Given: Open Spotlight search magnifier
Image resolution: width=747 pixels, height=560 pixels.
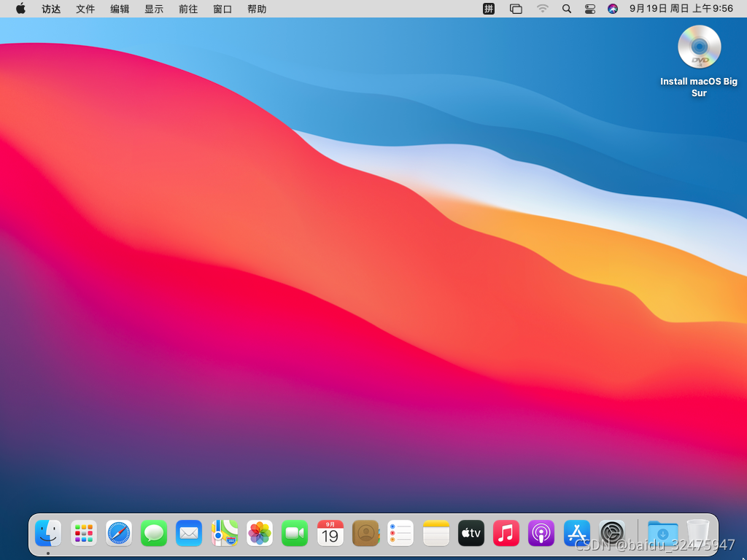Looking at the screenshot, I should [x=567, y=9].
